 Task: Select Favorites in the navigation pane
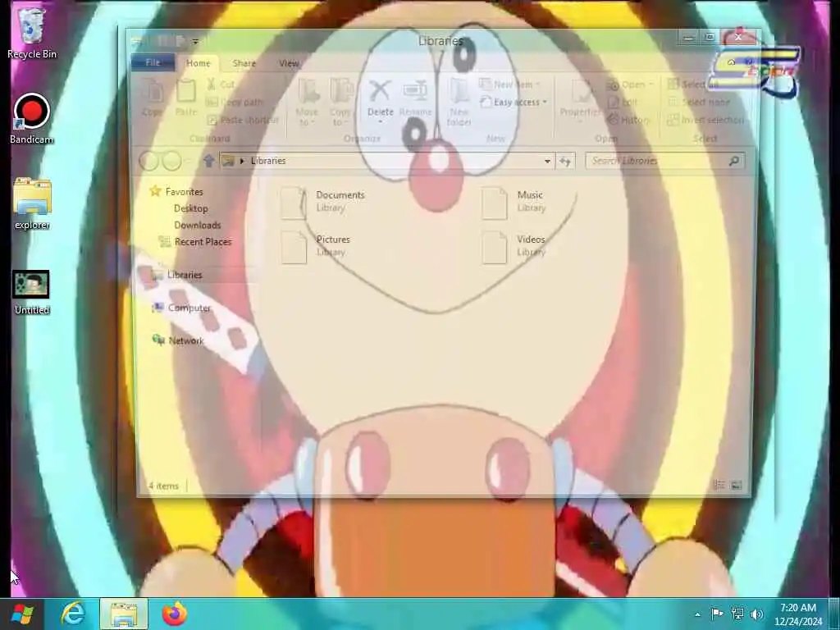[184, 191]
